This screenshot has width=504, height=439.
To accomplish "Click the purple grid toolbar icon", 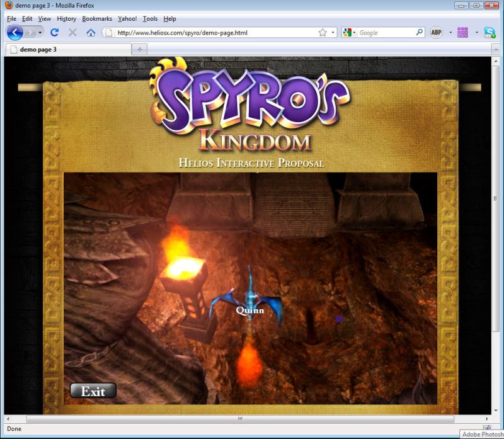I will (462, 33).
